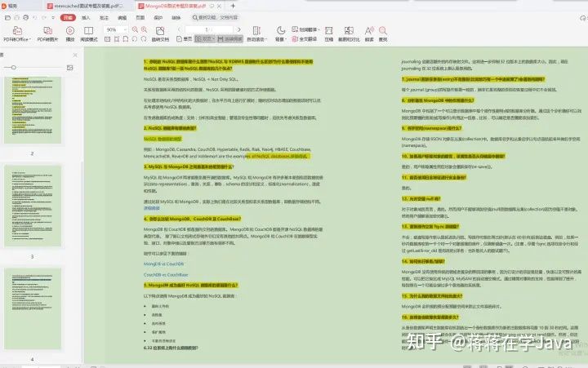
Task: Click the zoom in magnifier
Action: 144,29
